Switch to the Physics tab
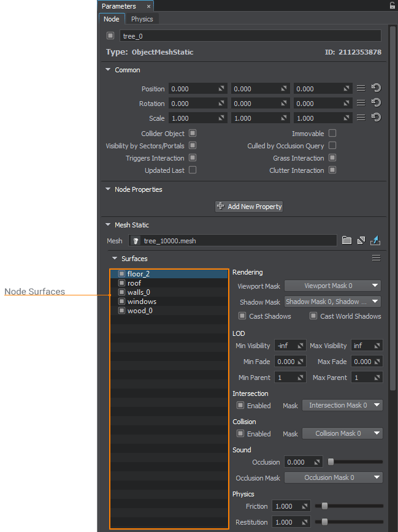The width and height of the screenshot is (398, 532). pyautogui.click(x=142, y=19)
